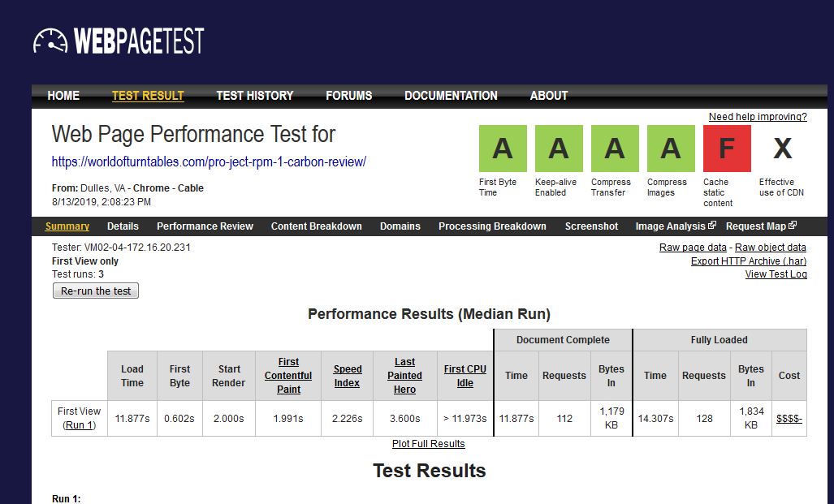
Task: Switch to the Processing Breakdown tab
Action: coord(492,226)
